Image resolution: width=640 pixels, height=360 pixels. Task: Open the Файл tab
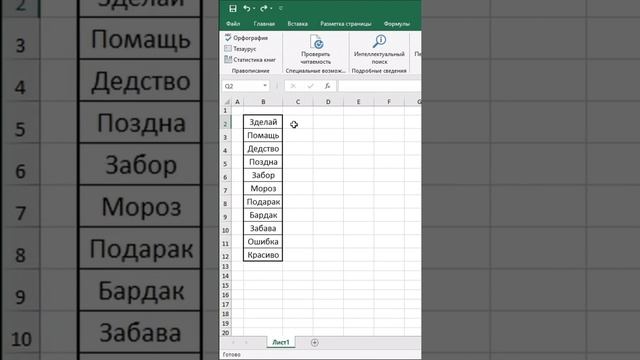(233, 24)
